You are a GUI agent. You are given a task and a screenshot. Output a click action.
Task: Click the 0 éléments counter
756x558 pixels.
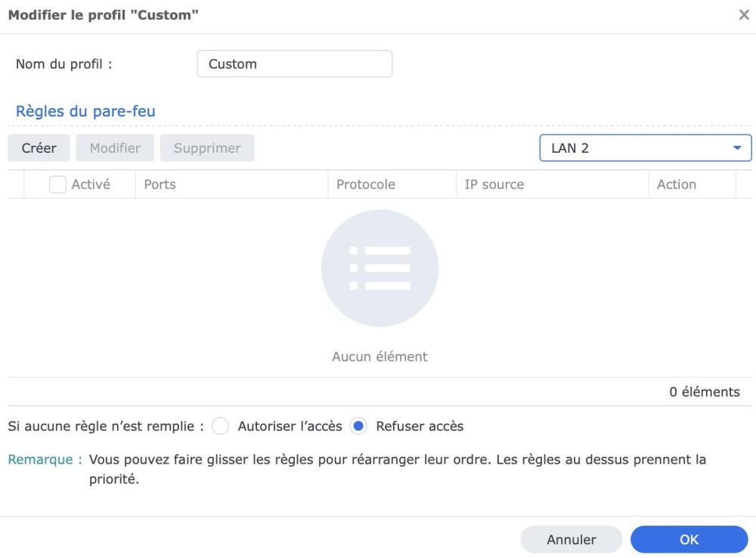pos(704,392)
